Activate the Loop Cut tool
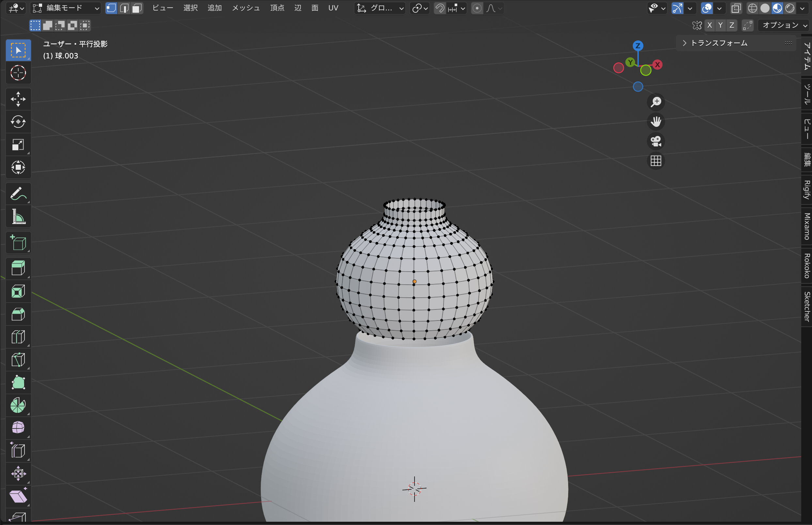Viewport: 812px width, 525px height. [x=18, y=337]
